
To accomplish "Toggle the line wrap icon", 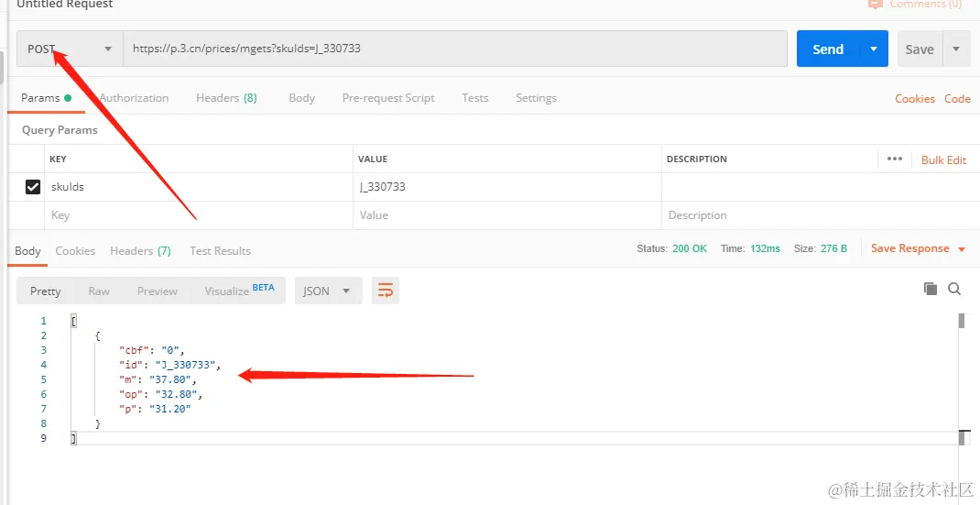I will 386,291.
